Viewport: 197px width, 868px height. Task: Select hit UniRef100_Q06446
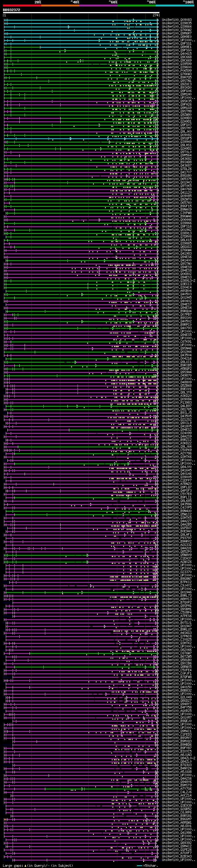[x=177, y=220]
